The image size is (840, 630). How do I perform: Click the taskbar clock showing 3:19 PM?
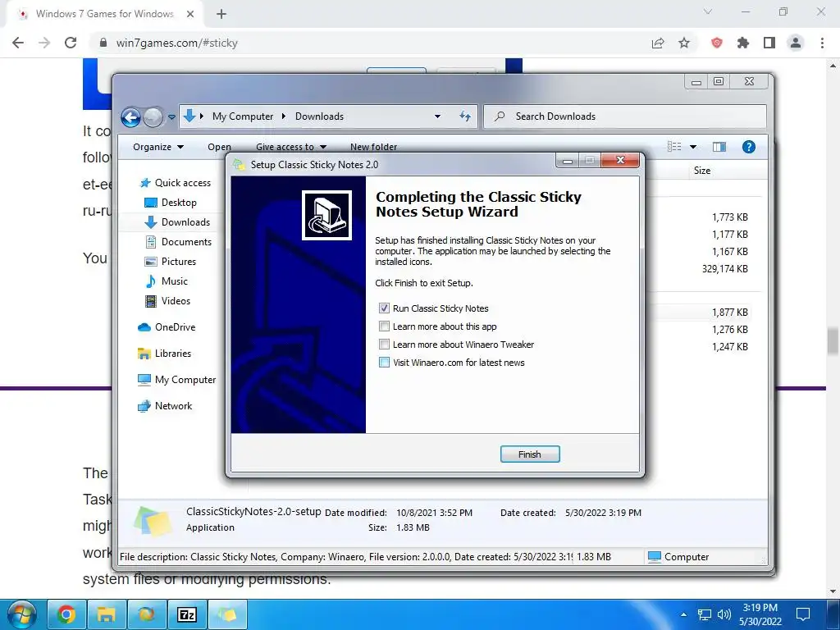click(x=760, y=614)
